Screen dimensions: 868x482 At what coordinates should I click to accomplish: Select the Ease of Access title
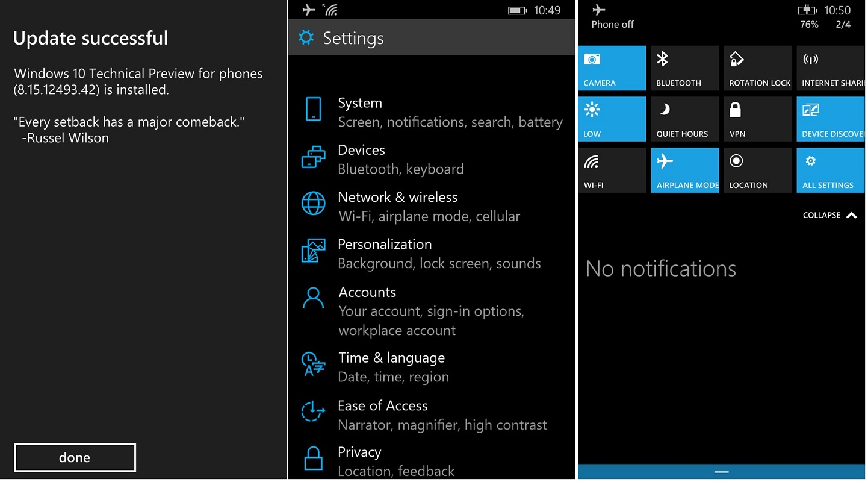point(383,405)
